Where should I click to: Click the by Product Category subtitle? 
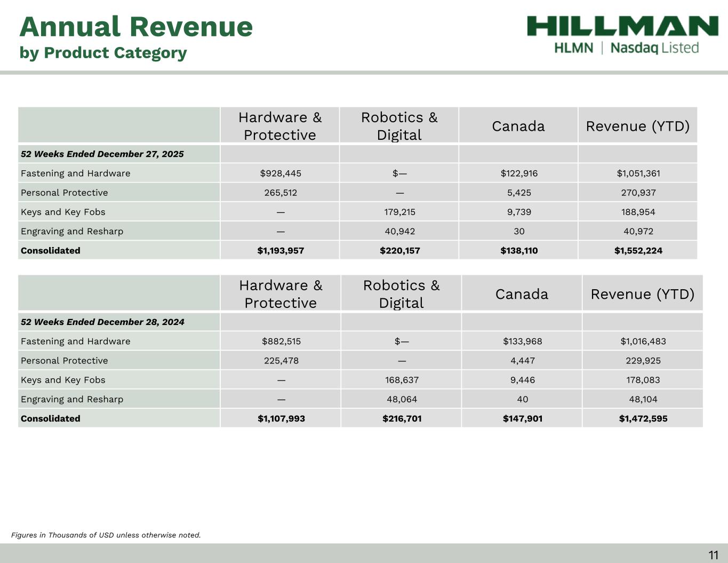pyautogui.click(x=103, y=53)
